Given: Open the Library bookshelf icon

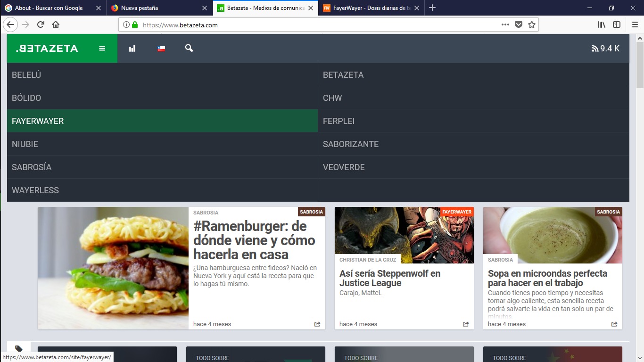Looking at the screenshot, I should [602, 25].
